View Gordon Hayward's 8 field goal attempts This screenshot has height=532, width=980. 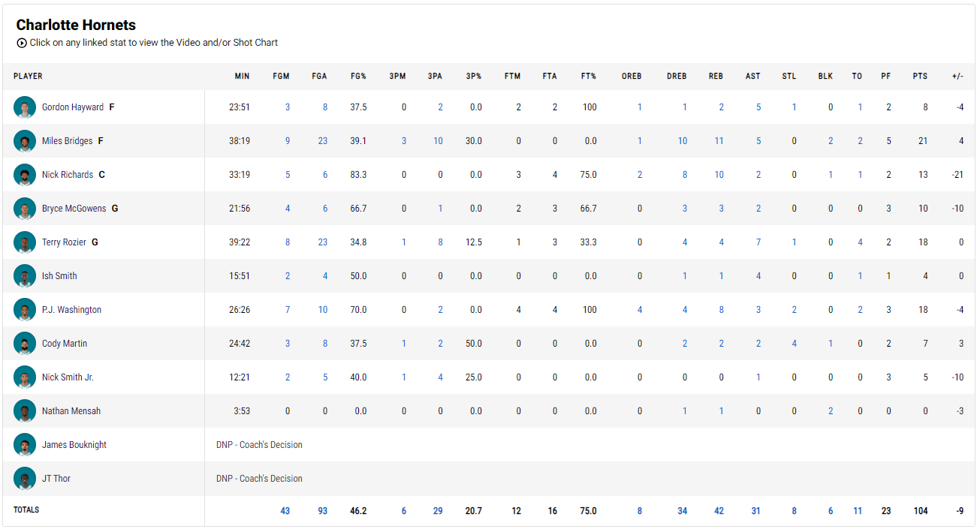click(x=325, y=107)
